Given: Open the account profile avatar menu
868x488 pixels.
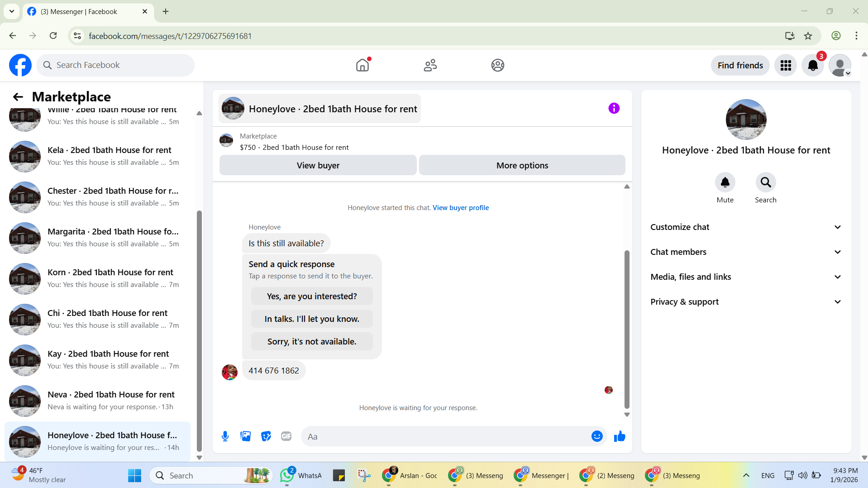Looking at the screenshot, I should coord(840,66).
